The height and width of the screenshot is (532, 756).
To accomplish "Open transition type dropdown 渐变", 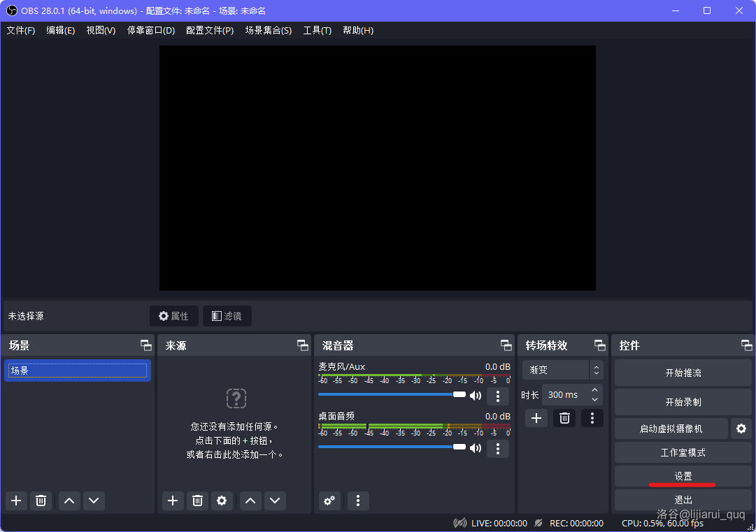I will tap(563, 370).
